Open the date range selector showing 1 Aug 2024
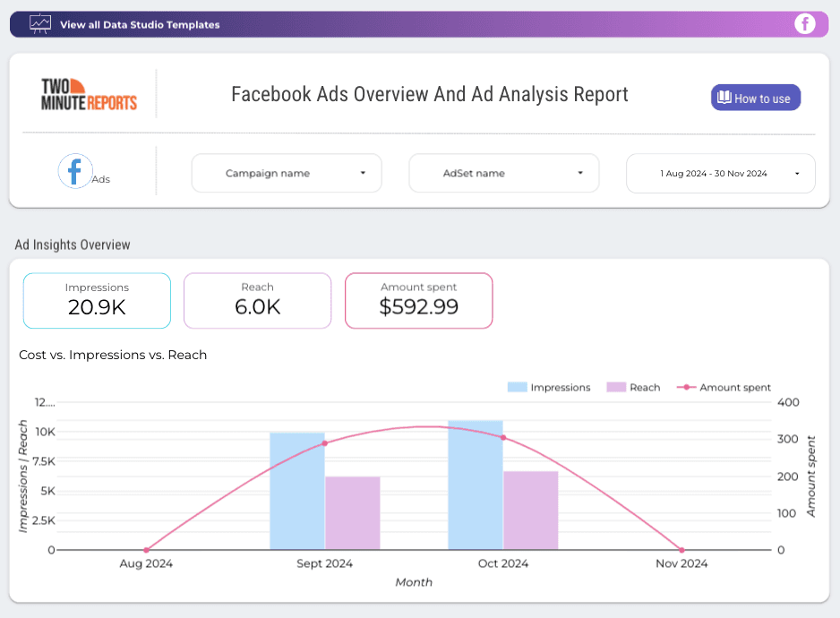The image size is (840, 618). pos(720,172)
